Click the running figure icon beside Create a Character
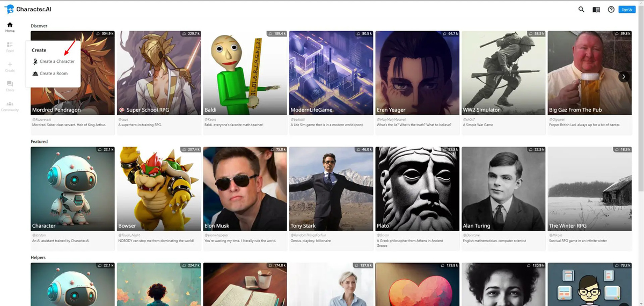This screenshot has height=306, width=644. [x=35, y=61]
